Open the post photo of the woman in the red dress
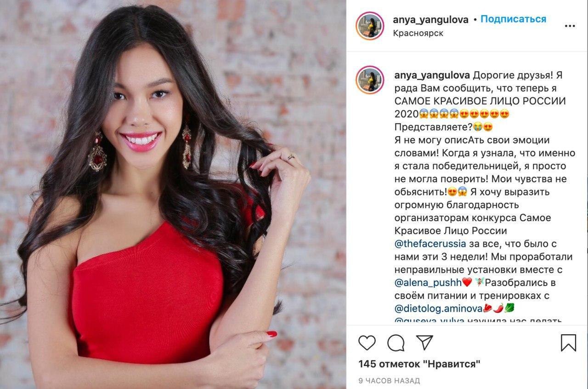This screenshot has width=588, height=389. tap(173, 194)
